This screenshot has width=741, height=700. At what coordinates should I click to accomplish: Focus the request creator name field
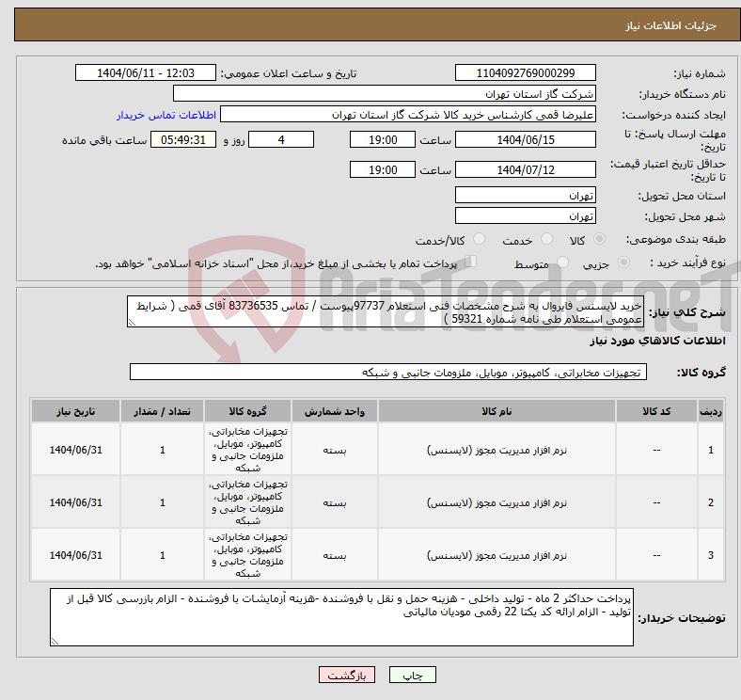tap(407, 114)
